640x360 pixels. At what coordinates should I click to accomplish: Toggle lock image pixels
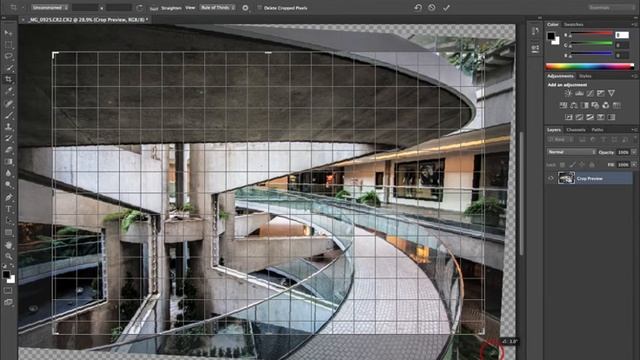(x=573, y=164)
